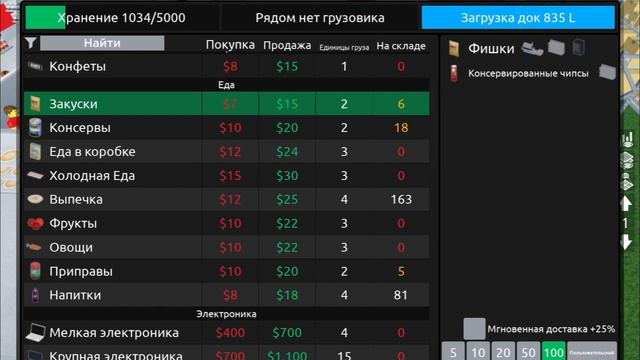Click the $30 sale price of Холодная Еда
This screenshot has width=640, height=360.
287,176
